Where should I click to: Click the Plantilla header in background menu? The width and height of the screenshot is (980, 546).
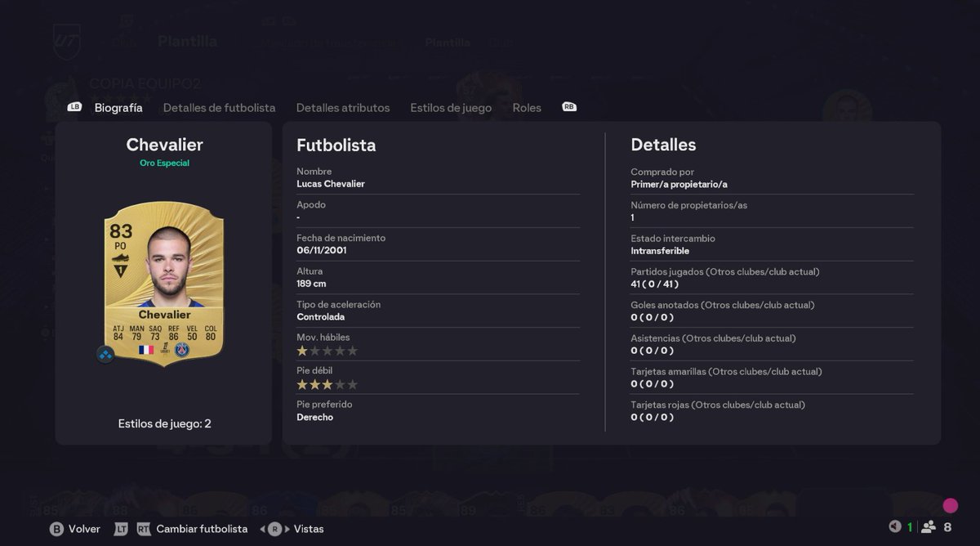[x=187, y=41]
